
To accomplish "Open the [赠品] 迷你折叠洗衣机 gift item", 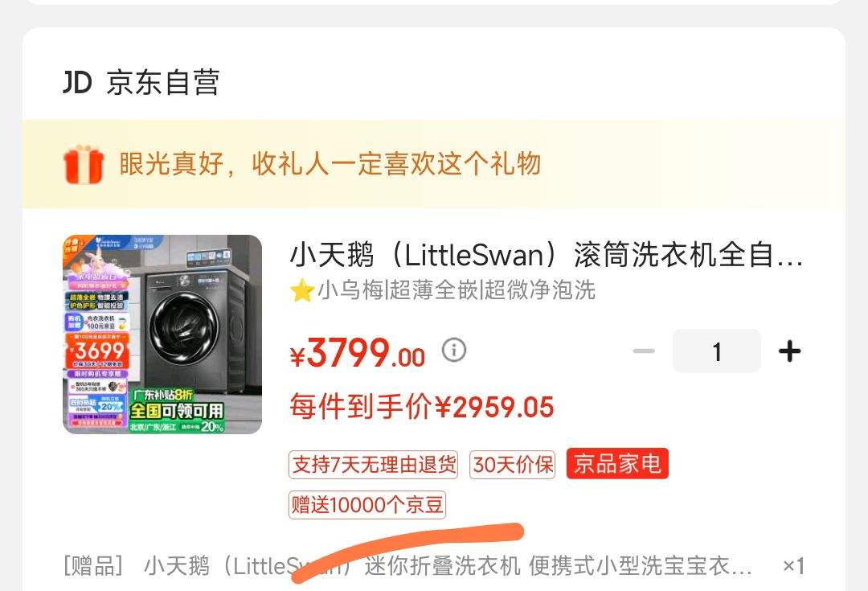I will [x=407, y=566].
